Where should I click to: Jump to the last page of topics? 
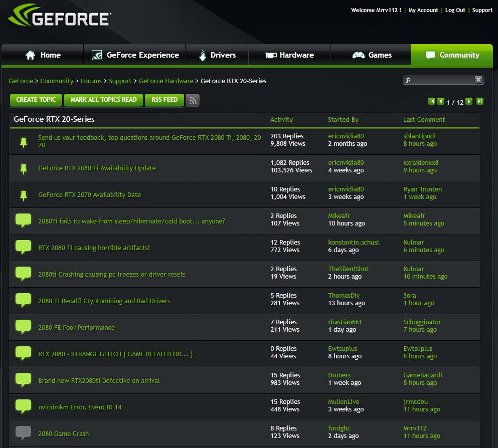pos(479,101)
